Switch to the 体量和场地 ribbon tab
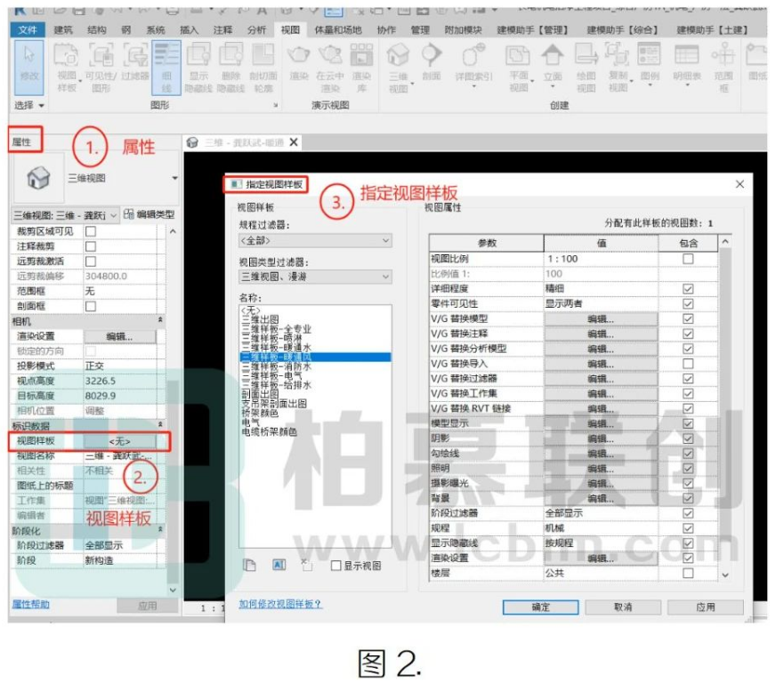Viewport: 784px width, 691px height. [x=338, y=30]
